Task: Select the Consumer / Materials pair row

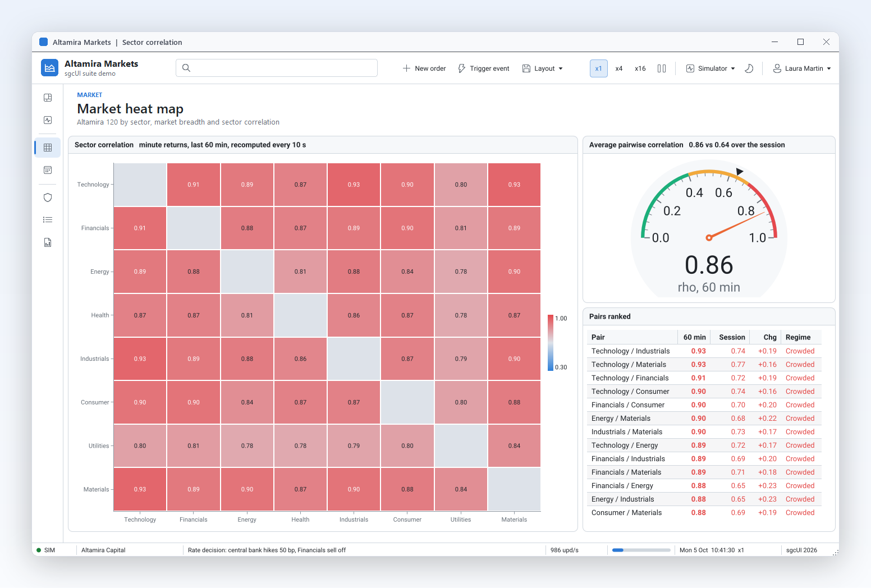Action: point(704,513)
